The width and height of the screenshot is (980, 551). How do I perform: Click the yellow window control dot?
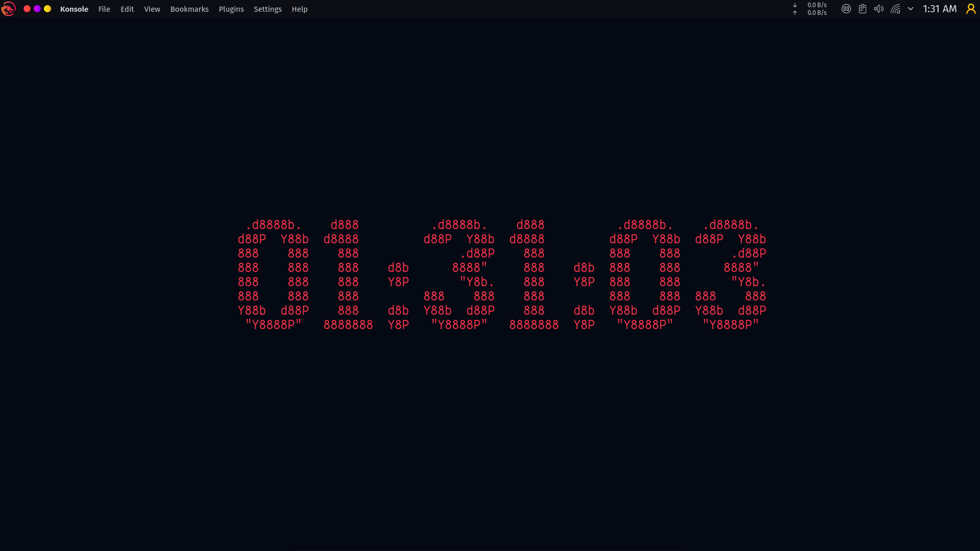tap(47, 9)
